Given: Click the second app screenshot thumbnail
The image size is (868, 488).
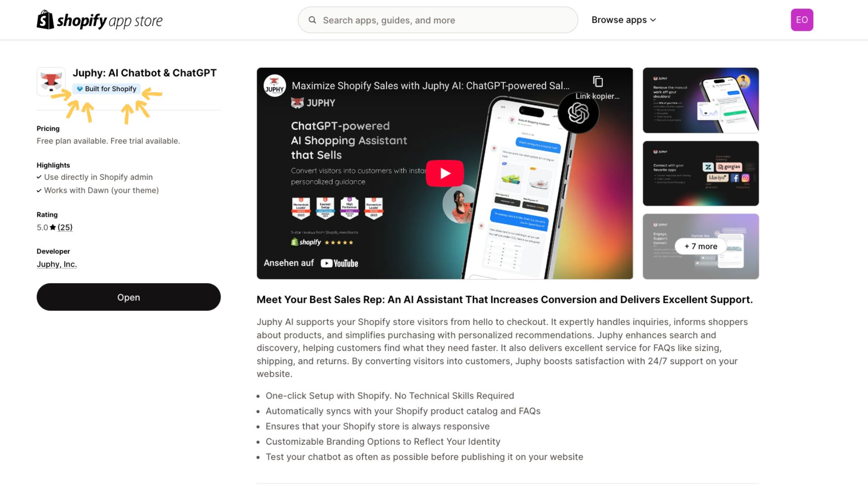Looking at the screenshot, I should [x=700, y=173].
